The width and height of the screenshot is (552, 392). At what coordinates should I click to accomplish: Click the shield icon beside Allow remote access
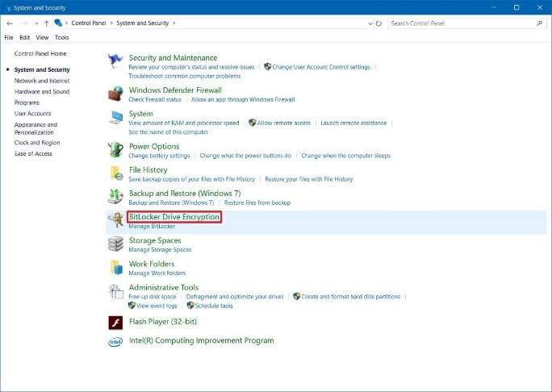pos(252,123)
